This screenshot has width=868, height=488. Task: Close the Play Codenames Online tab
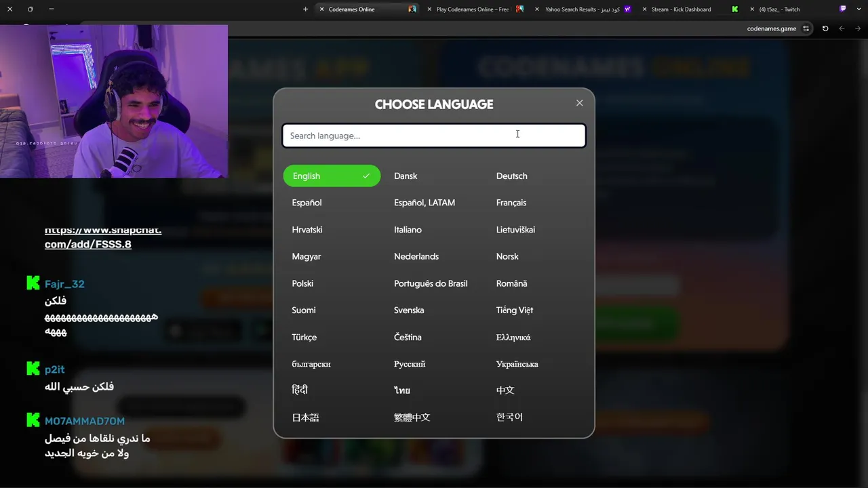[429, 9]
